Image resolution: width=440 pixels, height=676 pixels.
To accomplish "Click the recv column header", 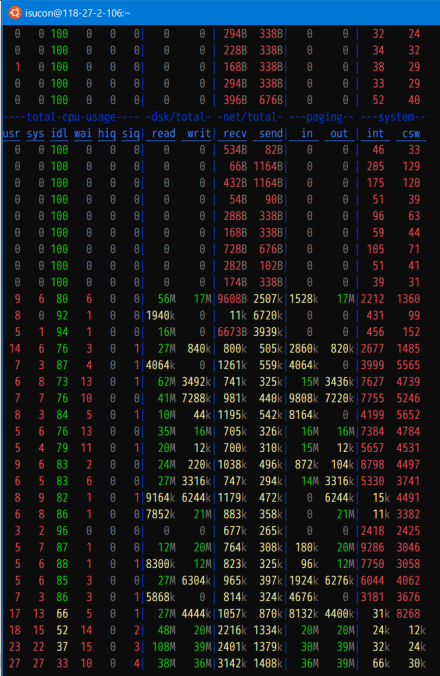I will click(235, 134).
